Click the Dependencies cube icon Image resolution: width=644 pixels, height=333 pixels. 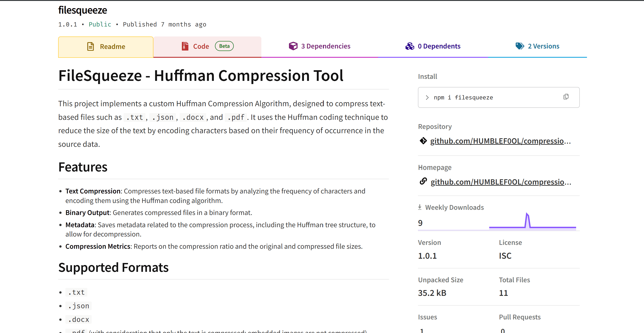[x=293, y=46]
